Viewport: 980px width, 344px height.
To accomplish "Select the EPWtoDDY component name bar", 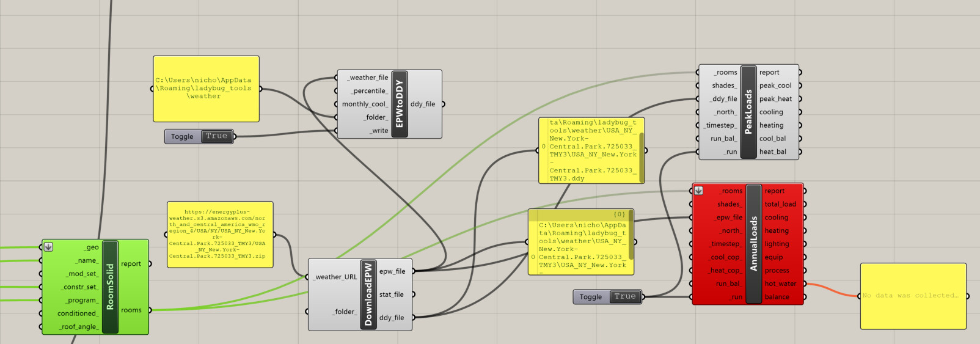I will coord(400,104).
